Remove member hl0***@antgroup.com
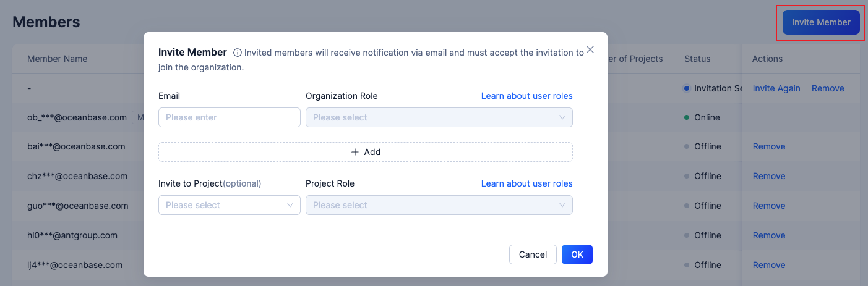 point(769,235)
